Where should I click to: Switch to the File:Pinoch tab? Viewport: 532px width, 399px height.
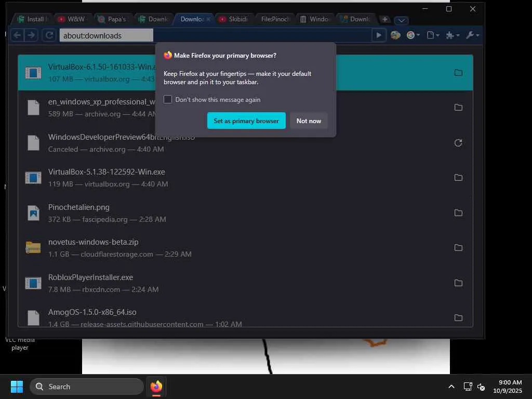click(274, 19)
